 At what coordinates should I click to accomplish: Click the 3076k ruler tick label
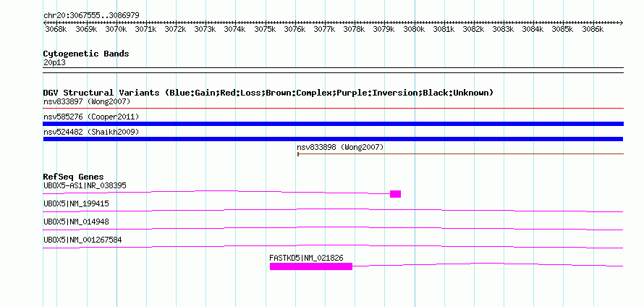tap(295, 30)
